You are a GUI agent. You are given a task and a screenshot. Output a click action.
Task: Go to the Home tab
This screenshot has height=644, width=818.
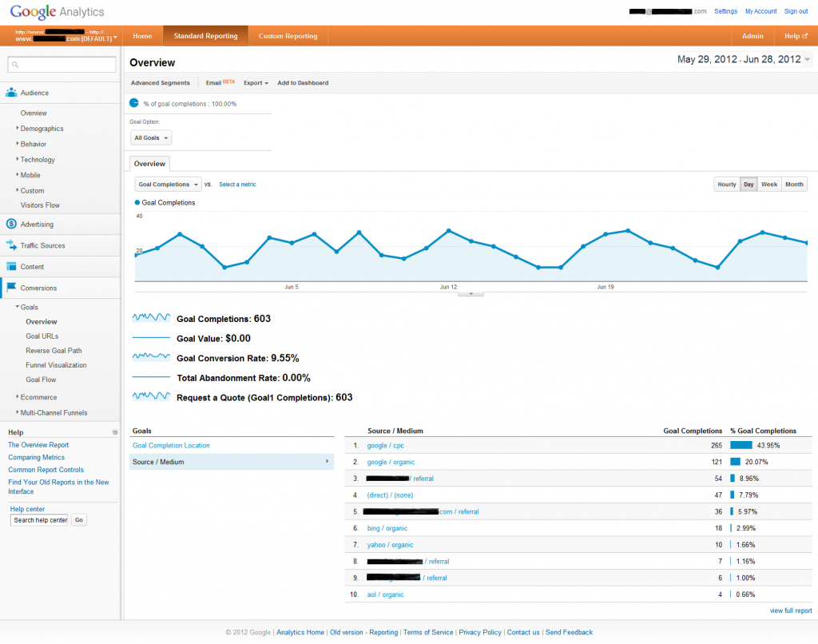[x=142, y=36]
